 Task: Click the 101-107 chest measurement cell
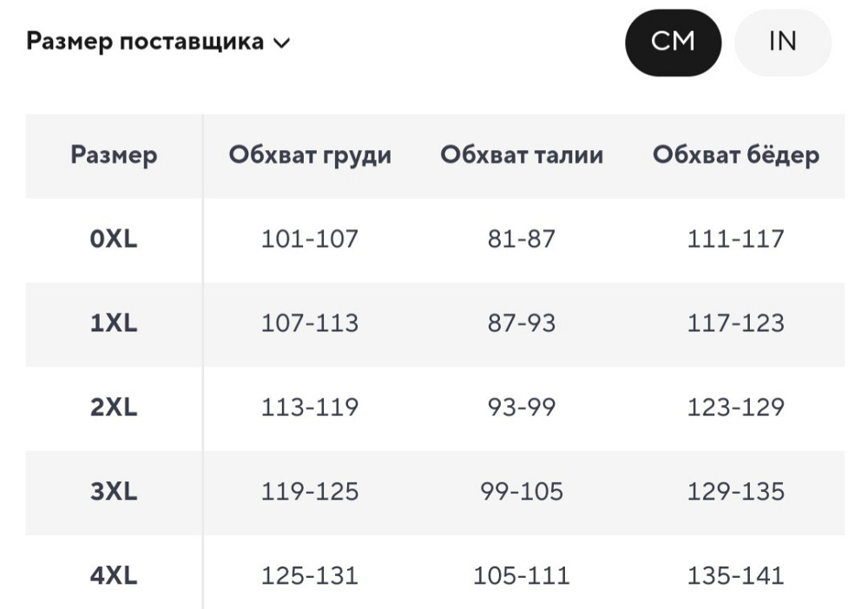tap(311, 240)
